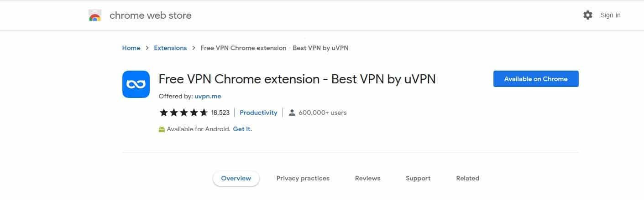Screen dimensions: 644x200
Task: Open the Privacy practices tab
Action: (303, 178)
